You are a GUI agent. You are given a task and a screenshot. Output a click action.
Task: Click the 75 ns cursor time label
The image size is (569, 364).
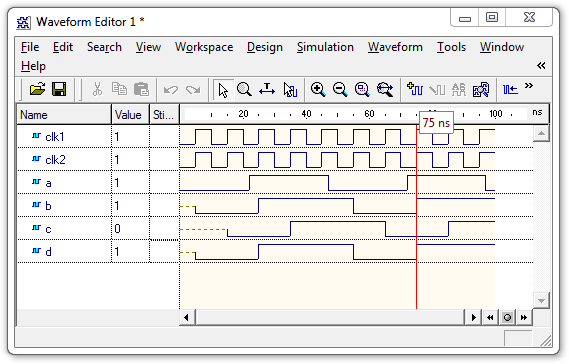(436, 123)
